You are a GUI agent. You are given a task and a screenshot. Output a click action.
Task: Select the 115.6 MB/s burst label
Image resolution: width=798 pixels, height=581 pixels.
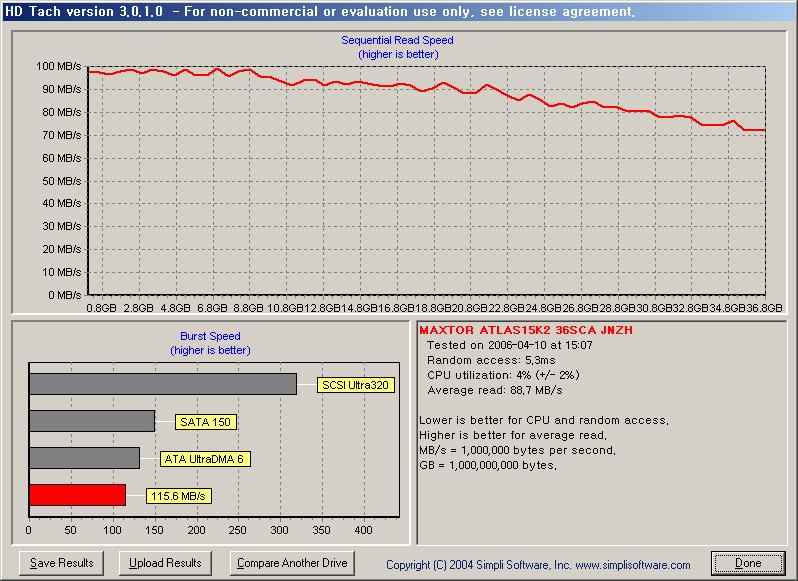click(178, 496)
